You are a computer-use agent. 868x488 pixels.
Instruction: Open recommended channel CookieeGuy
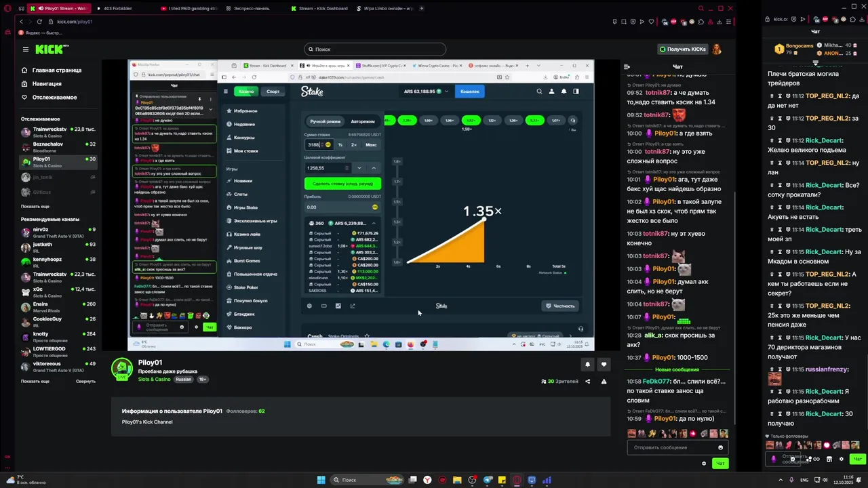pyautogui.click(x=58, y=321)
